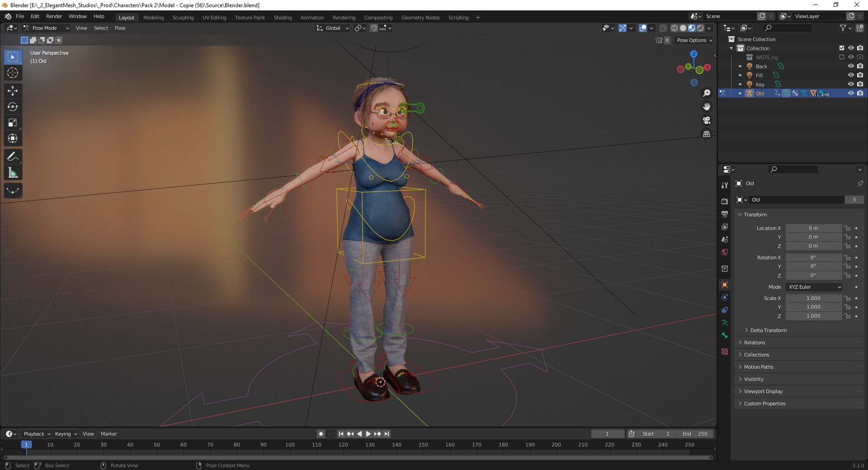Open the Bone properties tab
This screenshot has width=868, height=470.
(725, 335)
